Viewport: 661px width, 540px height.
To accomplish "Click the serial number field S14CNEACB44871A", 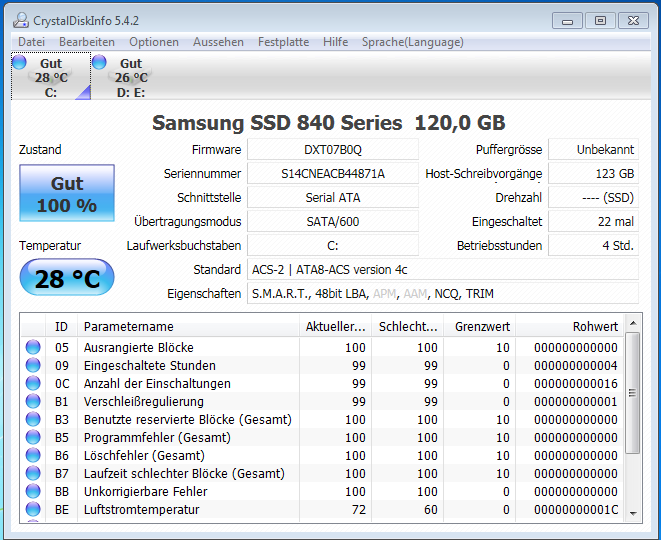I will [333, 174].
